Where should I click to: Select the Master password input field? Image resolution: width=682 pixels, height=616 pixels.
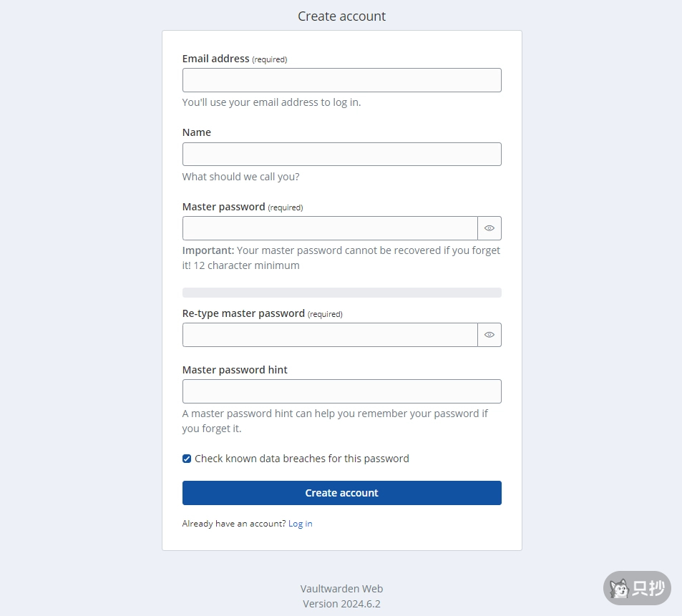tap(330, 228)
